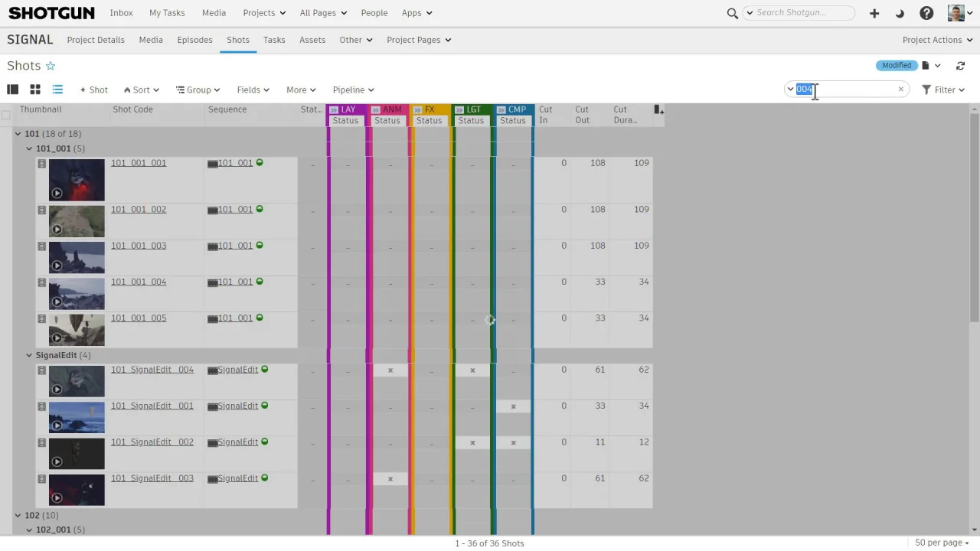Viewport: 980px width, 551px height.
Task: Collapse the ANM pipeline step column
Action: tap(376, 110)
